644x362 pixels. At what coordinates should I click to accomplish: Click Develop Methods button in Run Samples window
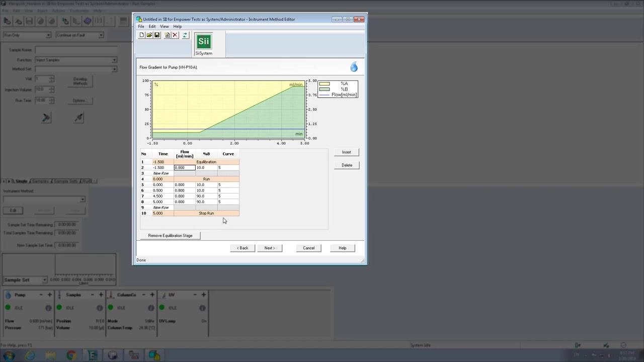80,81
